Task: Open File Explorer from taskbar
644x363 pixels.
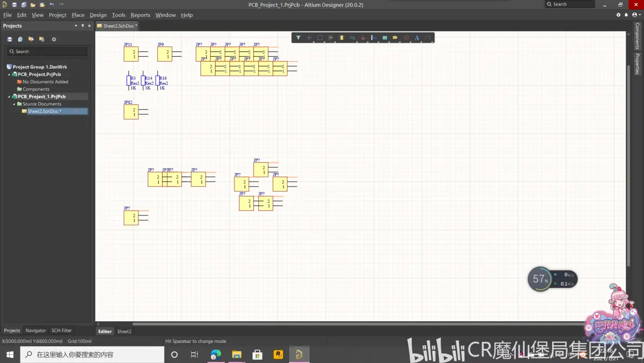Action: click(237, 354)
